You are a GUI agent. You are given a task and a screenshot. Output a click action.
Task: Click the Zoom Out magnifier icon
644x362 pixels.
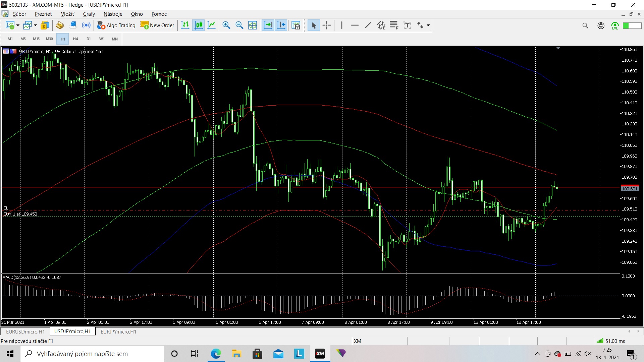click(239, 25)
